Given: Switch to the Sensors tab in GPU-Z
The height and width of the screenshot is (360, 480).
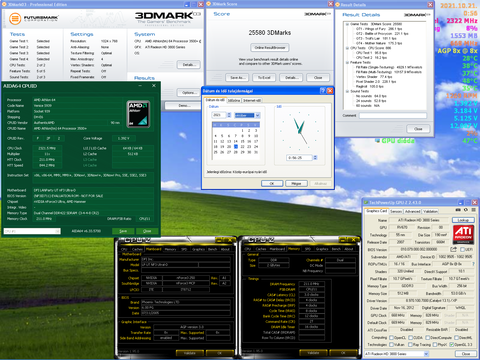Looking at the screenshot, I should pyautogui.click(x=396, y=211).
